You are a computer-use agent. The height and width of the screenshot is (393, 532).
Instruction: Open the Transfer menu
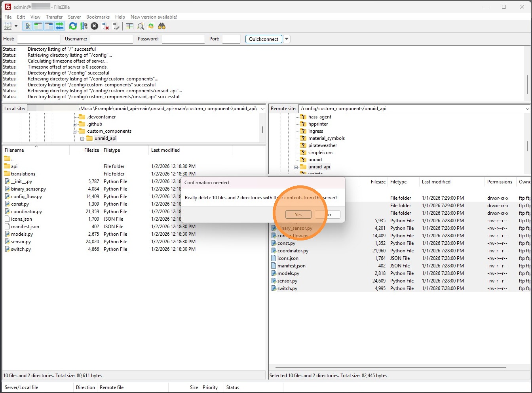pos(54,17)
